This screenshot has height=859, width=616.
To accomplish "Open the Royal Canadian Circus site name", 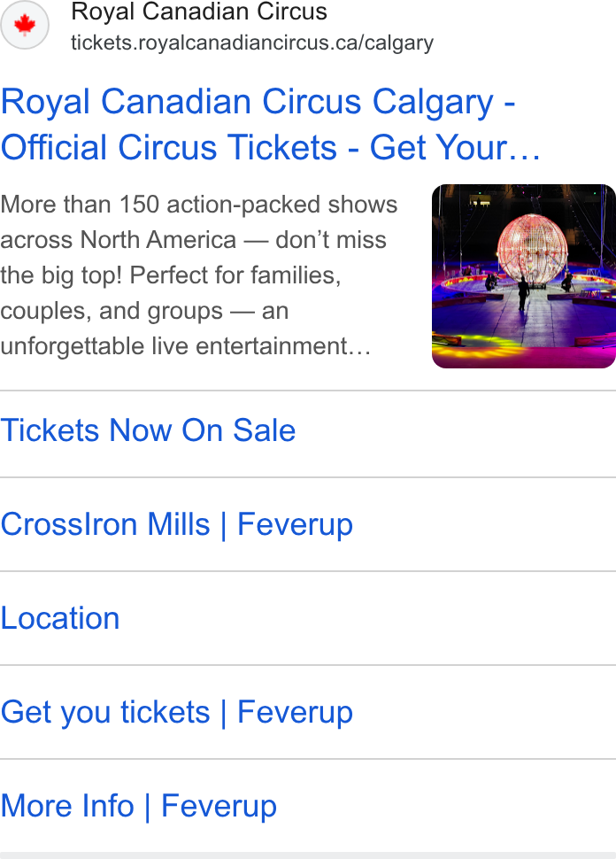I will tap(199, 12).
